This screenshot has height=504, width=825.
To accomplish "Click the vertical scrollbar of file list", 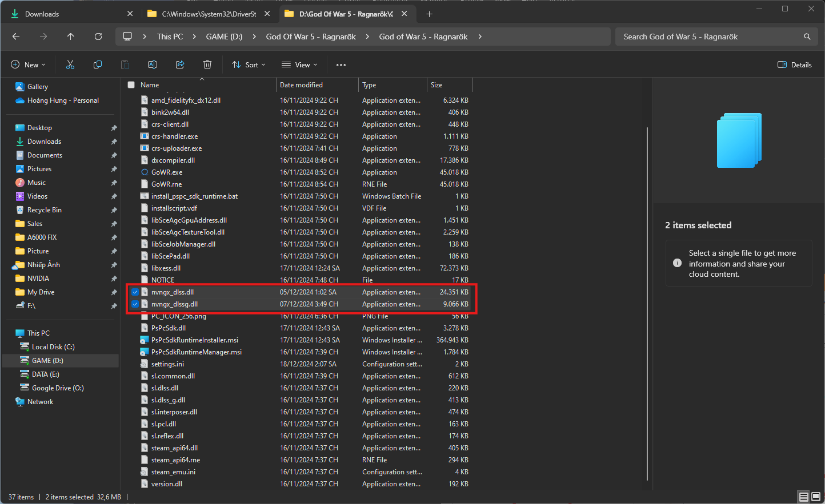I will coord(647,304).
